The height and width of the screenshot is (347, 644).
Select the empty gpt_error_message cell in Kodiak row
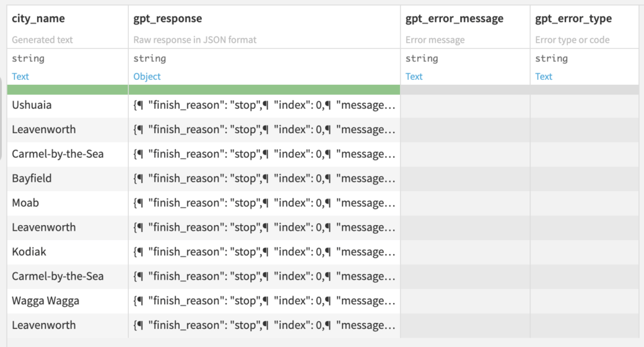click(465, 252)
